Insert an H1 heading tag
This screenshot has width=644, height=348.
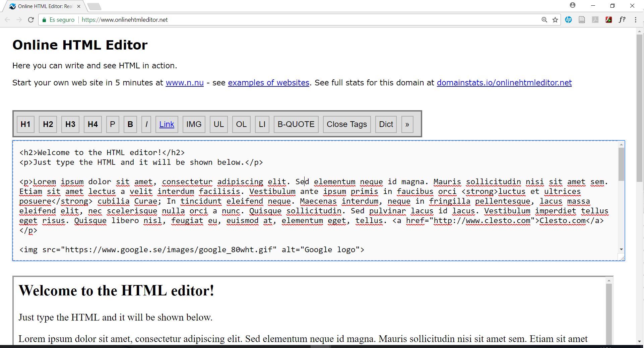pos(25,124)
